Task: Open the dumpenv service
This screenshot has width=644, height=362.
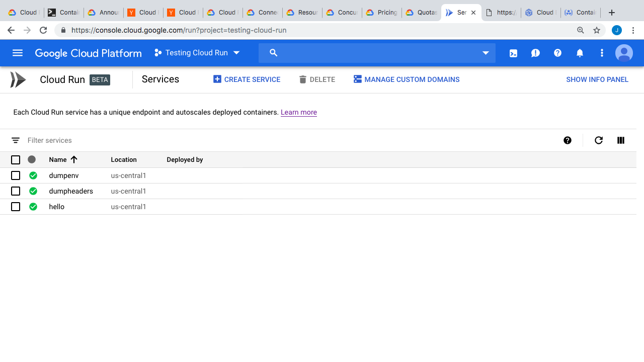Action: coord(64,175)
